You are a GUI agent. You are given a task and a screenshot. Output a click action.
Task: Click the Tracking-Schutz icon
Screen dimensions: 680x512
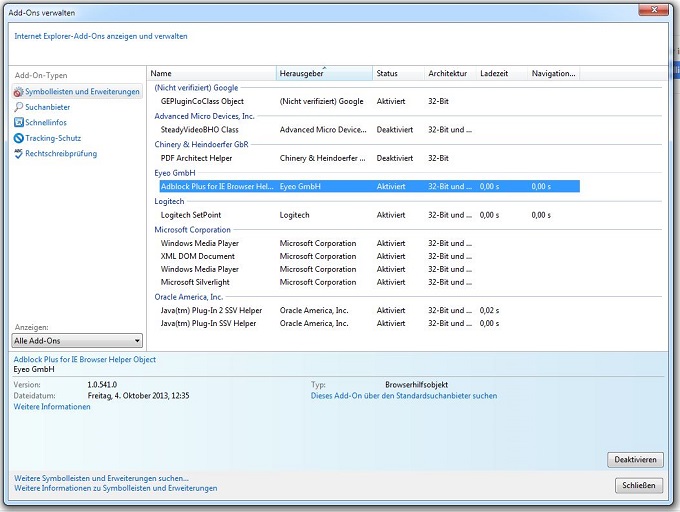18,138
